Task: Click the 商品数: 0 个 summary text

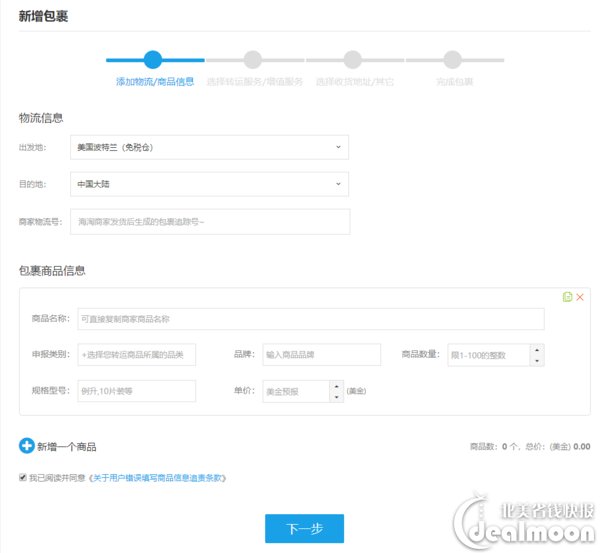Action: [x=494, y=446]
